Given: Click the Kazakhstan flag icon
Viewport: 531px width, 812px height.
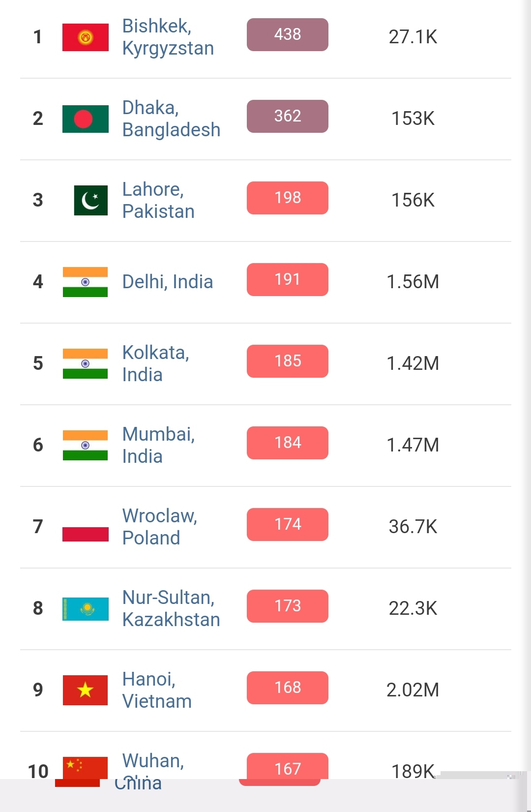Looking at the screenshot, I should coord(85,609).
